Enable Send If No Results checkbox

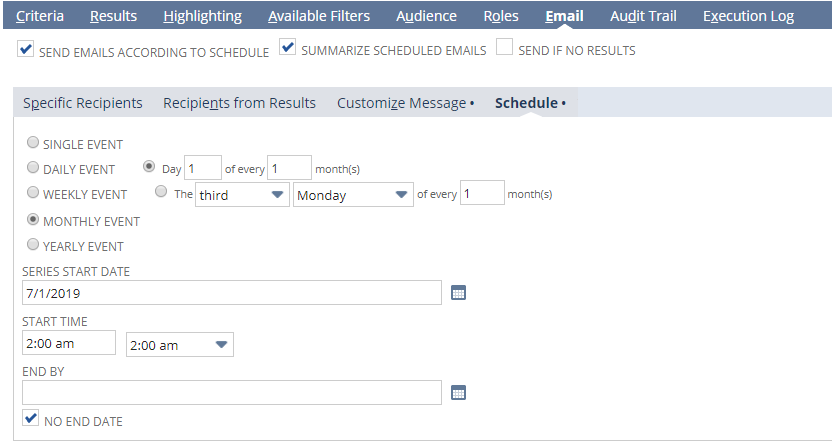[x=505, y=47]
